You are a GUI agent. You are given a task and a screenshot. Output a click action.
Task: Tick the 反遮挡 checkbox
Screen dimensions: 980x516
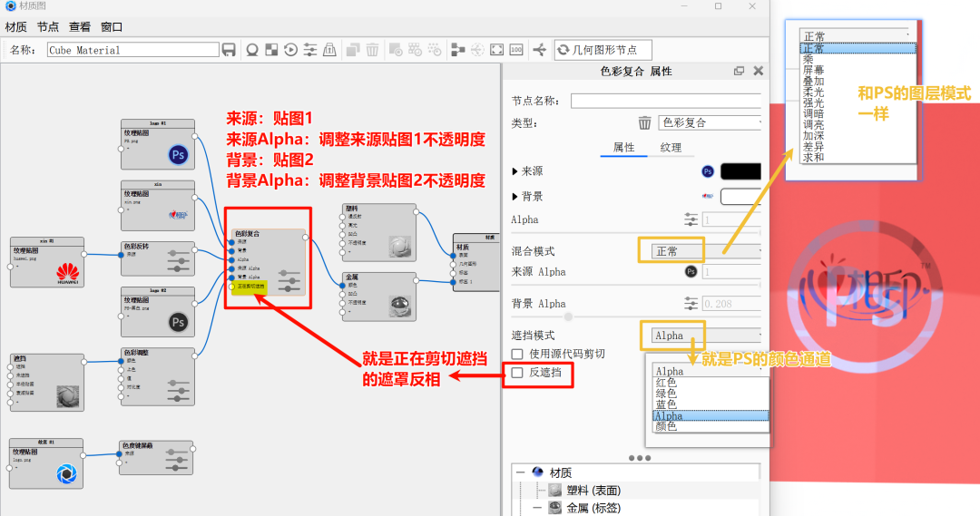coord(517,373)
